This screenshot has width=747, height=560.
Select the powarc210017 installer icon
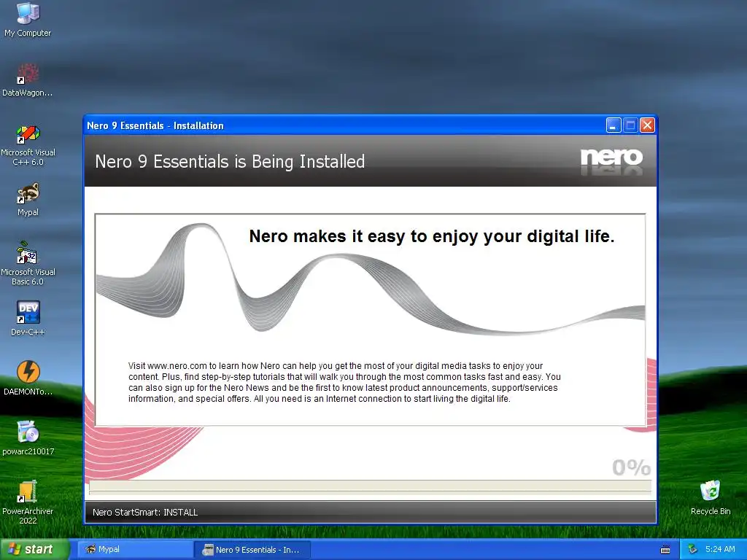(x=28, y=437)
